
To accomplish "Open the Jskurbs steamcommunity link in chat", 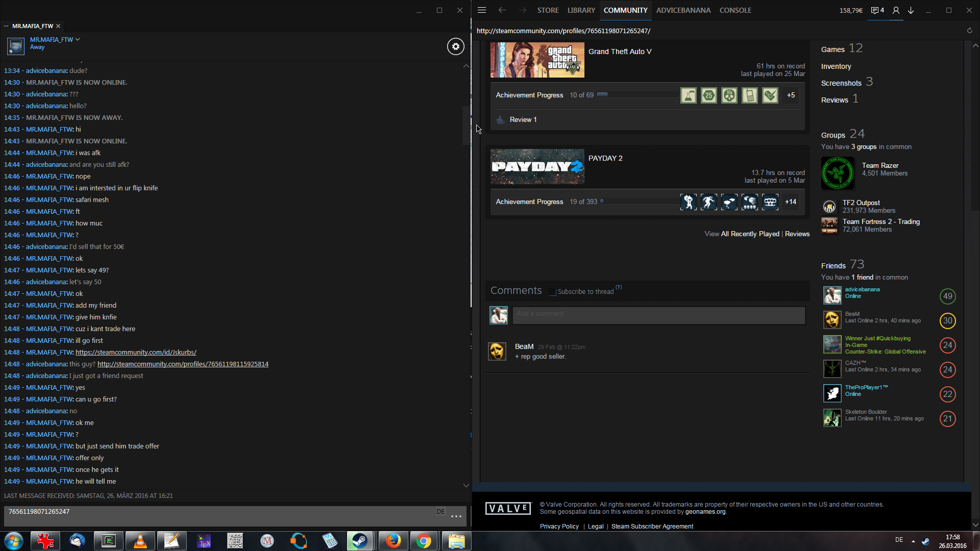I will (136, 353).
